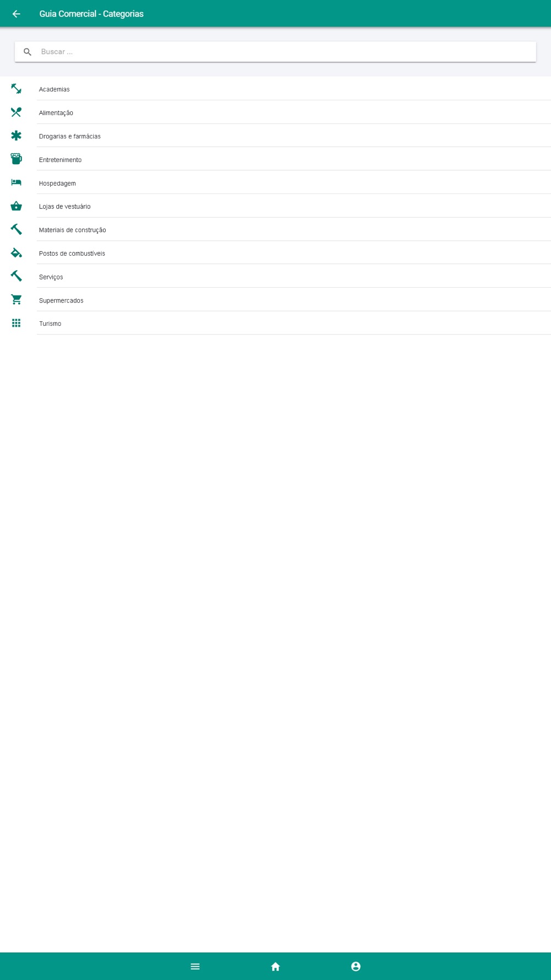Select the Turismo category
The width and height of the screenshot is (551, 980).
point(275,323)
